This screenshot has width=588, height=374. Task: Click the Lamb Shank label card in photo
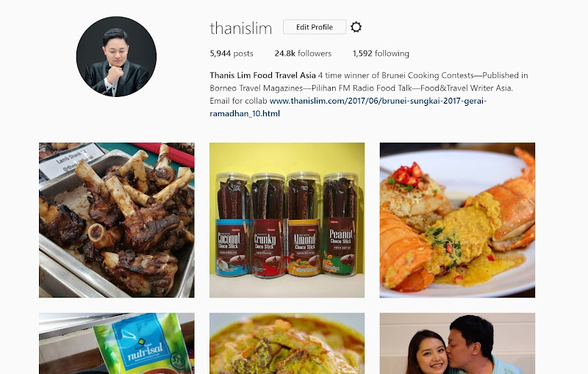(x=71, y=160)
